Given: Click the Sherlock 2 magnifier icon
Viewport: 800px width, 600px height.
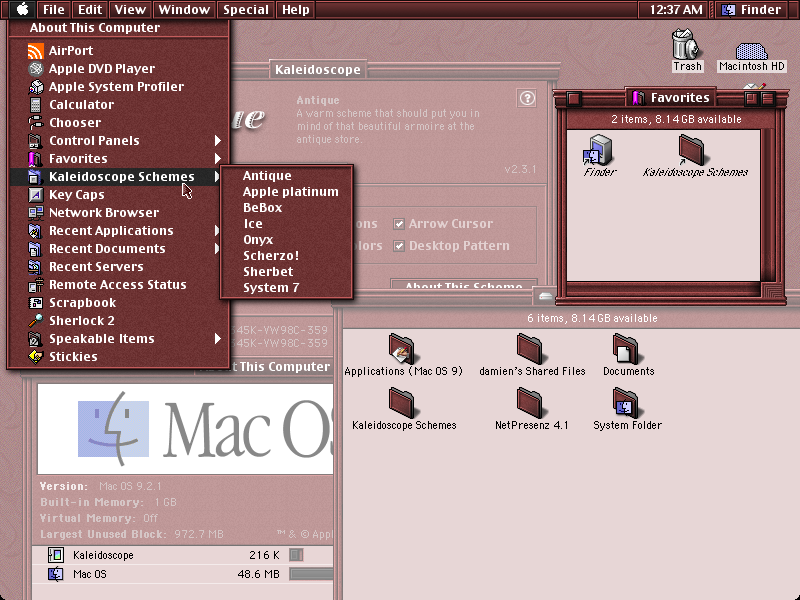Looking at the screenshot, I should point(35,321).
